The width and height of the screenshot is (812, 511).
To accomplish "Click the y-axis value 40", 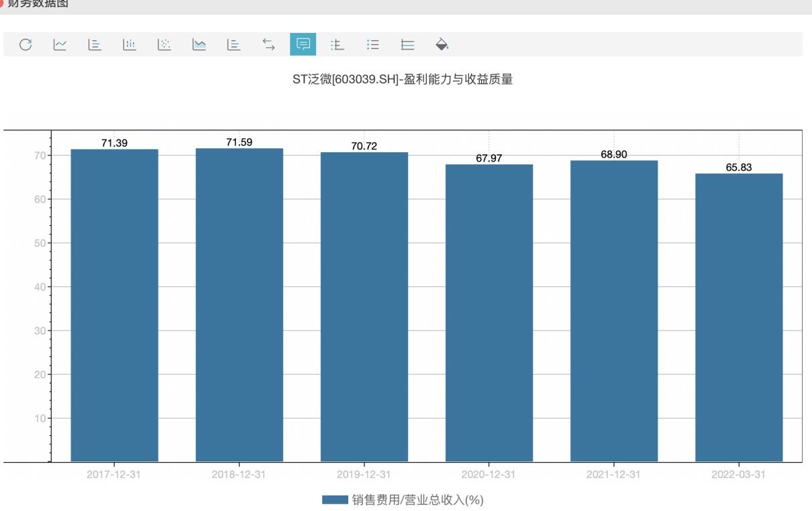I will tap(40, 287).
